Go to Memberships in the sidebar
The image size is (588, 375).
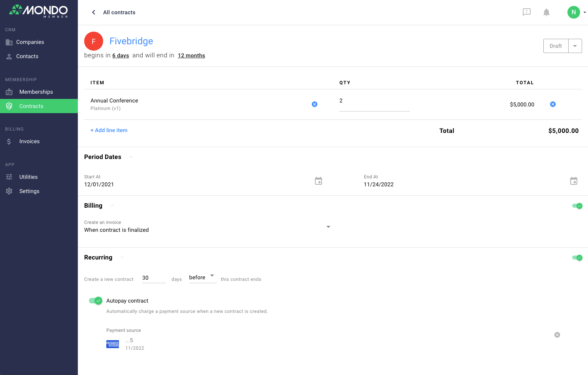click(x=36, y=92)
